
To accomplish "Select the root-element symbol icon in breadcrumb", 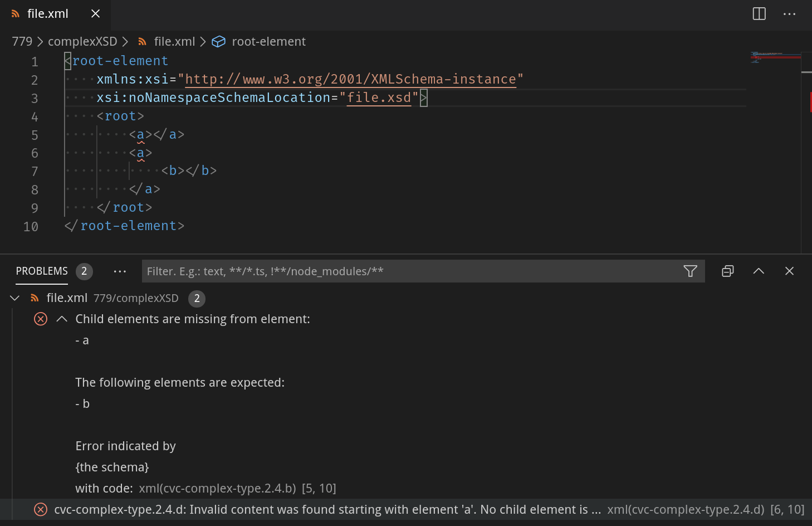I will (x=218, y=41).
